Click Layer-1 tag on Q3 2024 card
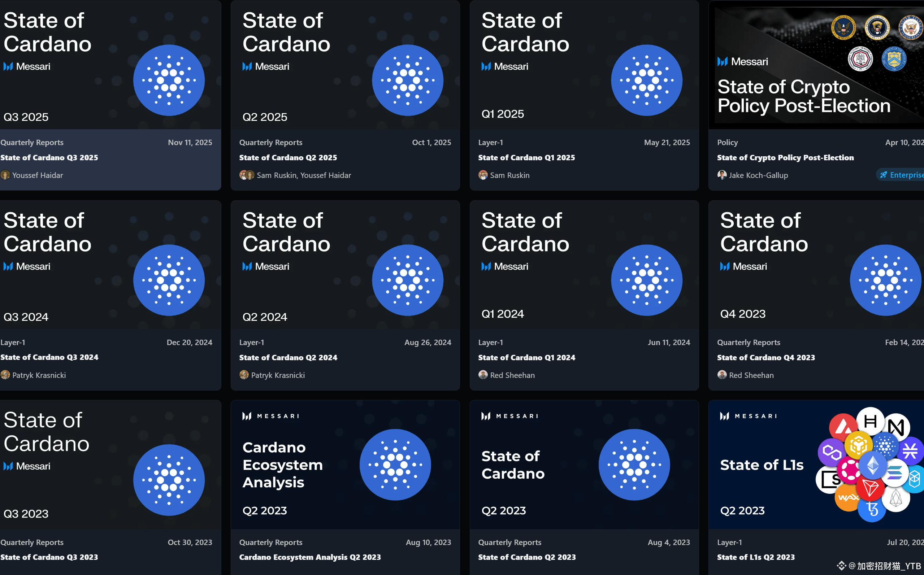924x575 pixels. [x=13, y=342]
